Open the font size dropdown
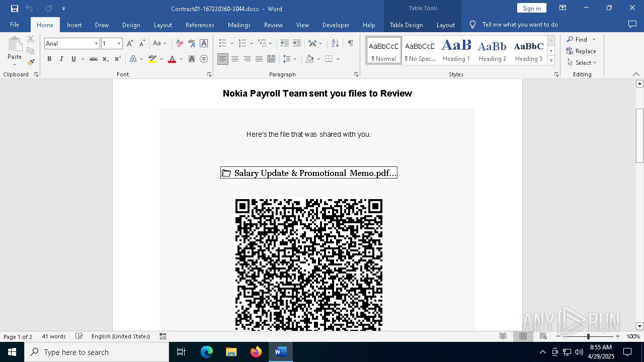 (119, 44)
